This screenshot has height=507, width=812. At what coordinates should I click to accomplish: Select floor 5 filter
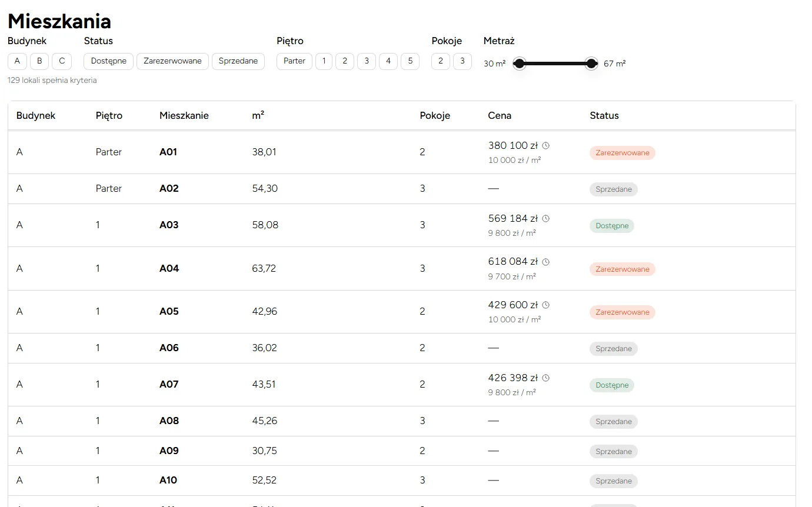(x=410, y=61)
